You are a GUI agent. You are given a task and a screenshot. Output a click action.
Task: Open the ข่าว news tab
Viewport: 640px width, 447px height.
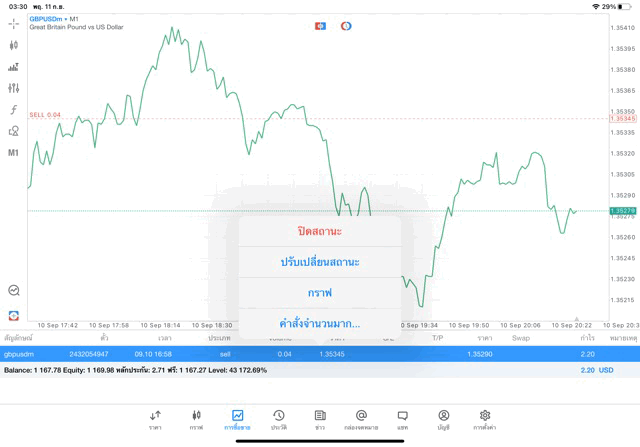(x=320, y=418)
